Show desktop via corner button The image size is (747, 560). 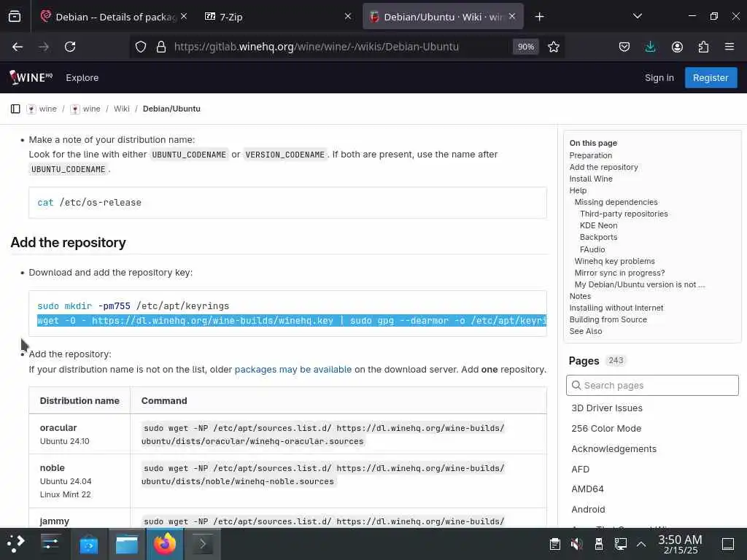pos(728,543)
